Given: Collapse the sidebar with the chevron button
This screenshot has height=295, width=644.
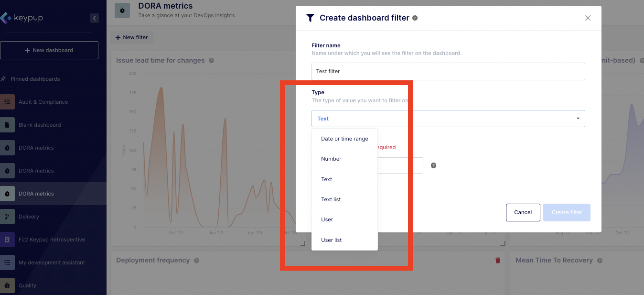Looking at the screenshot, I should click(x=94, y=18).
